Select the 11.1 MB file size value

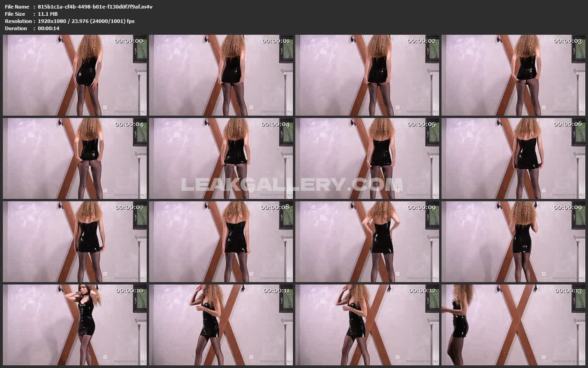[x=48, y=14]
